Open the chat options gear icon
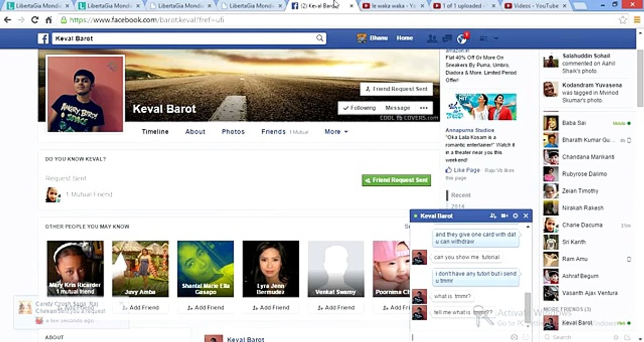 (x=515, y=216)
